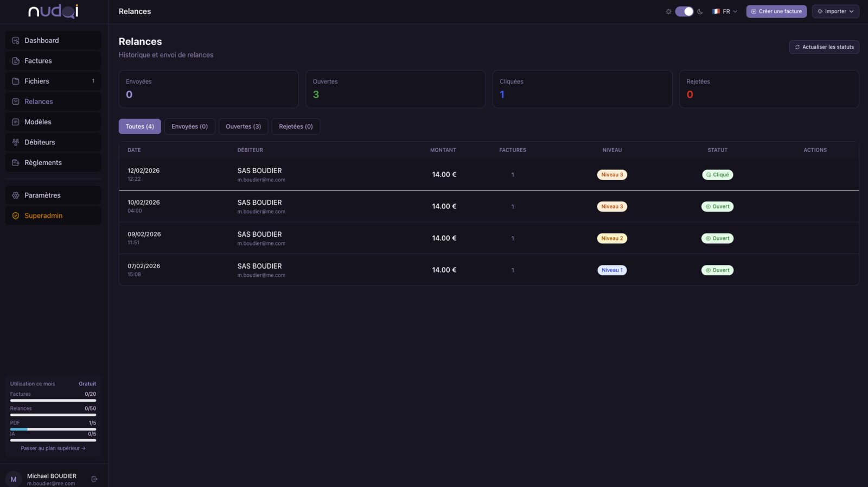868x487 pixels.
Task: Click the Cliqué status badge
Action: [717, 175]
